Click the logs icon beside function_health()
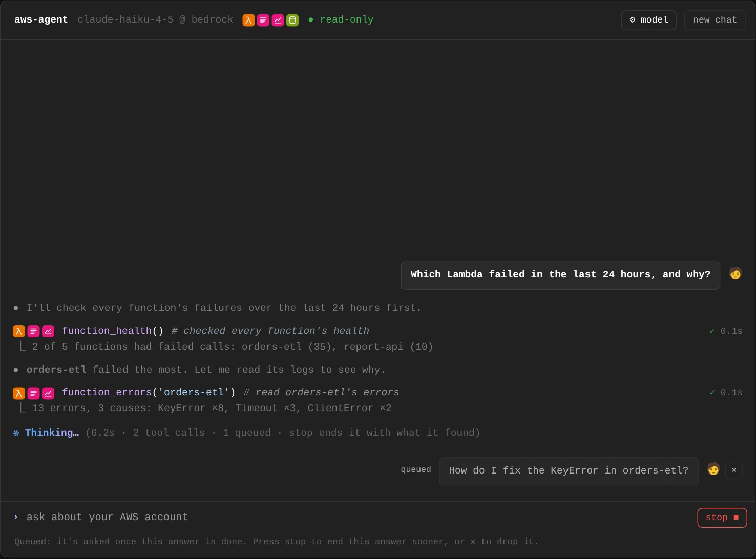 [x=33, y=331]
